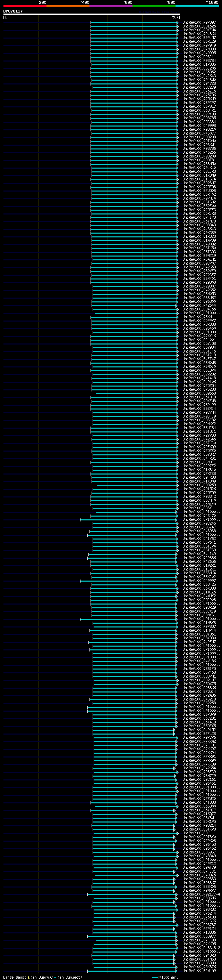
Task: Select hit label UniRef100_A7P1Z4
Action: (199, 929)
